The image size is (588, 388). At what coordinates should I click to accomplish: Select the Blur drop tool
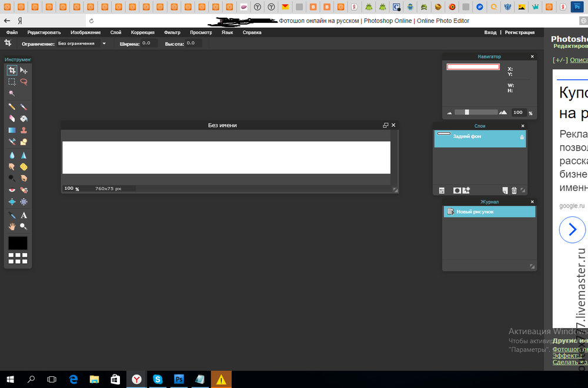click(x=12, y=155)
